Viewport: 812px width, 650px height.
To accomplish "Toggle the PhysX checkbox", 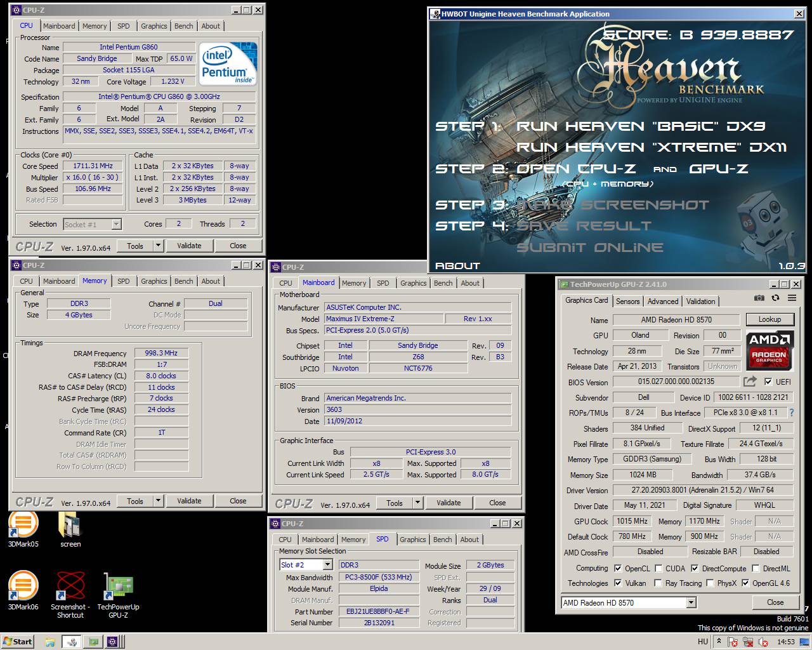I will click(710, 583).
